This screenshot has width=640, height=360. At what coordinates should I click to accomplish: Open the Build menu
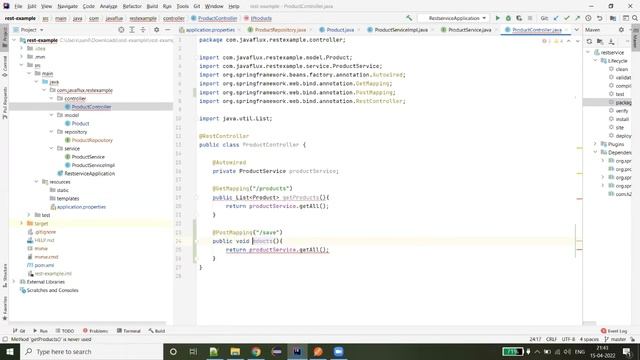[x=152, y=6]
